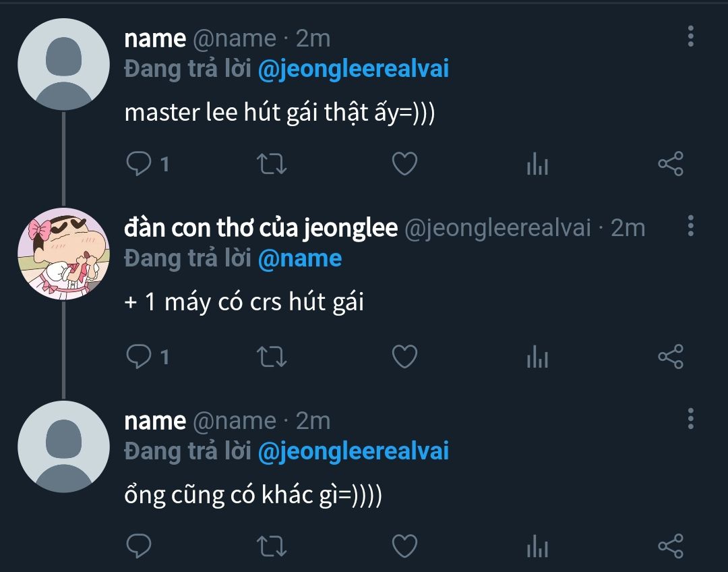Retweet the "+ 1 máy có crs" tweet

tap(272, 356)
